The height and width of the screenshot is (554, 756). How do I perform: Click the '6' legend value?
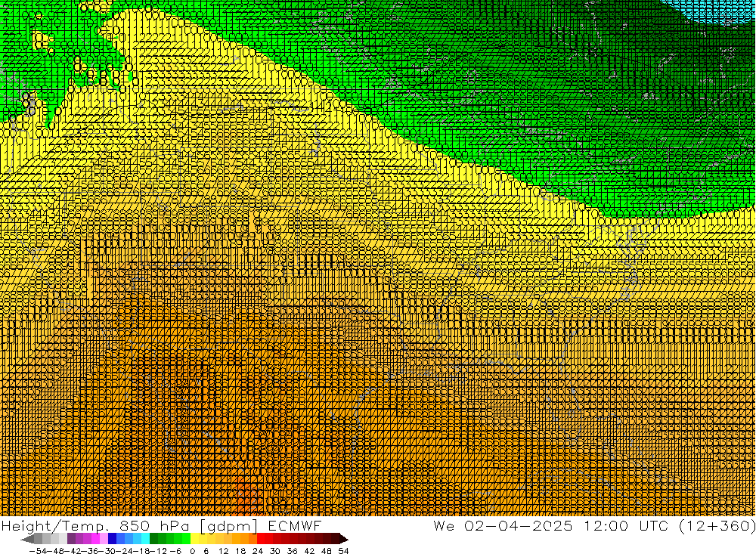pyautogui.click(x=206, y=551)
